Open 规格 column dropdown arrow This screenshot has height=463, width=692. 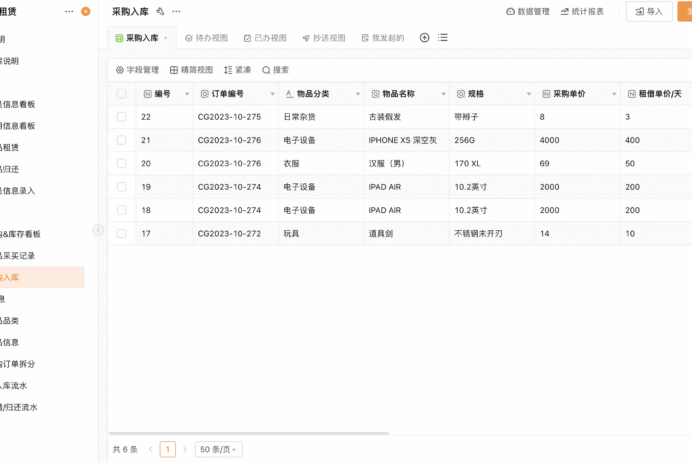coord(529,94)
